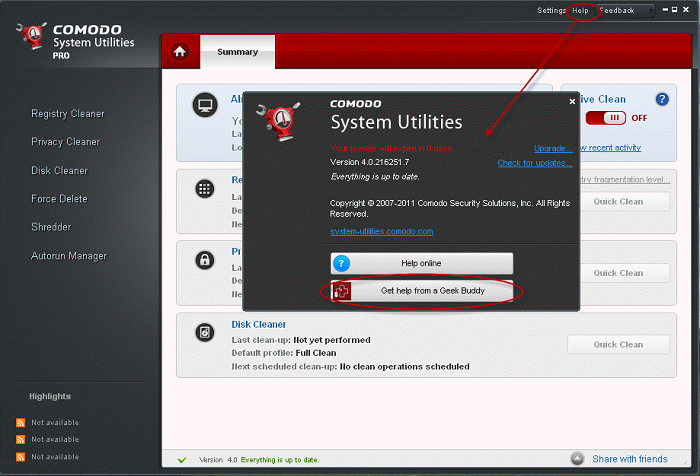Click the Comodo logo in the About dialog

click(x=279, y=121)
